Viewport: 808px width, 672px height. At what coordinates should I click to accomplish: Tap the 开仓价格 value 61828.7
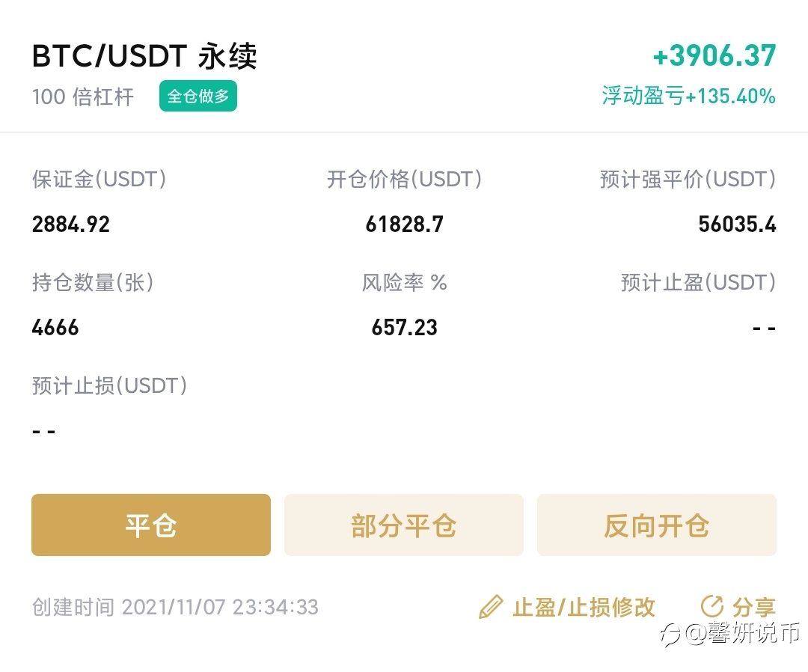coord(404,224)
